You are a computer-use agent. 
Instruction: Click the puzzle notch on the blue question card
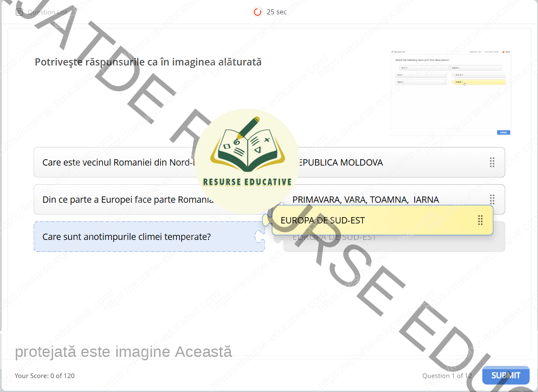(x=259, y=237)
